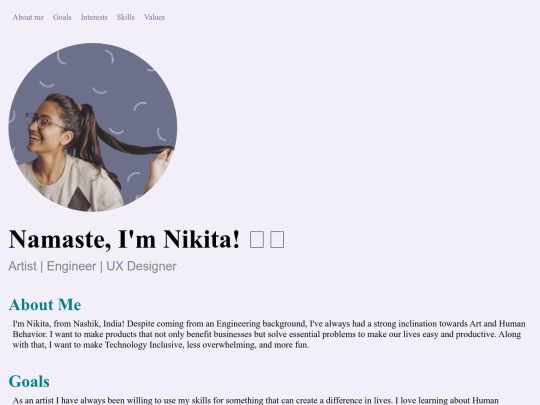Viewport: 540px width, 405px height.
Task: Click the word Artist in the subtitle
Action: point(22,266)
